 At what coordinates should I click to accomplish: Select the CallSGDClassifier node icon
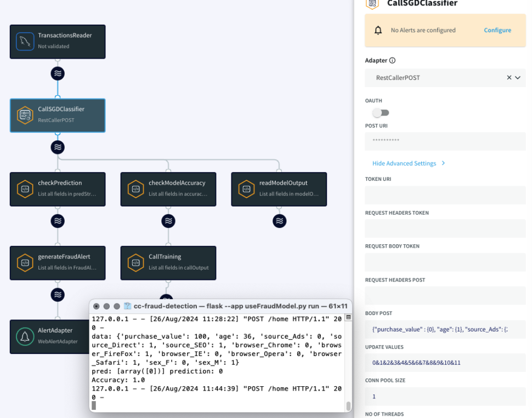(x=25, y=115)
